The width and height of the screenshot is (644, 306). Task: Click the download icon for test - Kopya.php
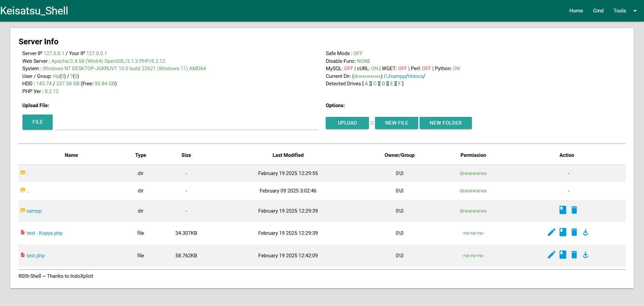pos(585,232)
